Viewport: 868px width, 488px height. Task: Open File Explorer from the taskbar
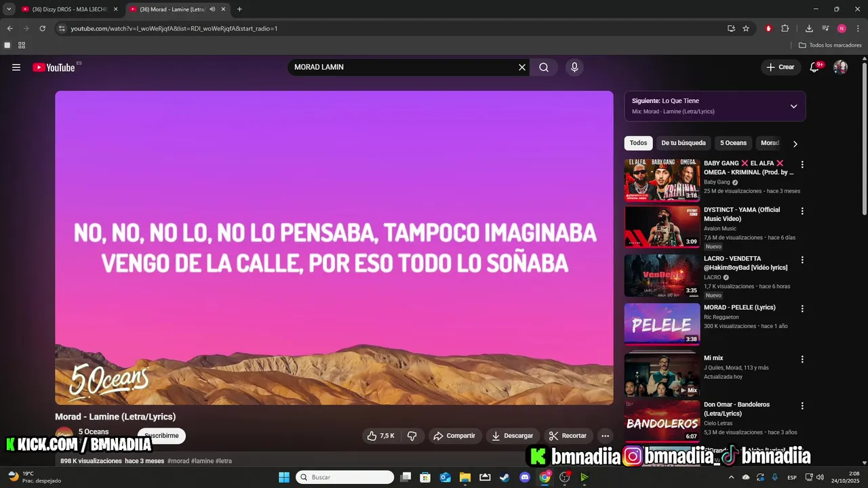click(465, 477)
